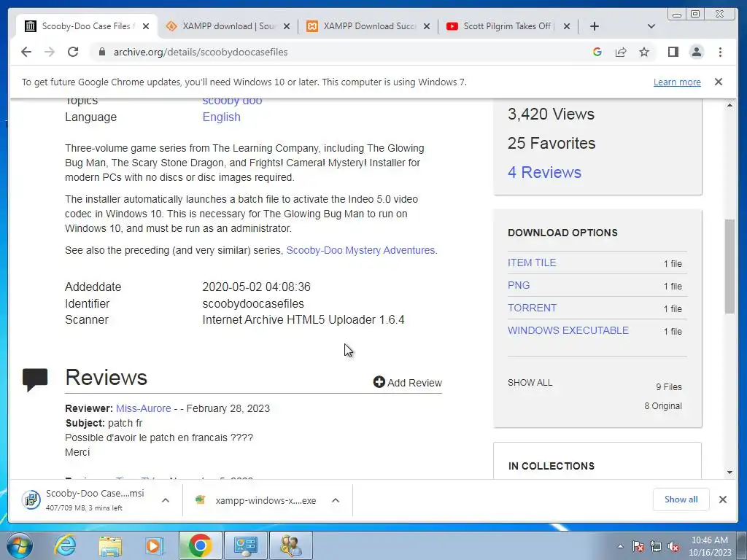Download the WINDOWS EXECUTABLE file
This screenshot has width=747, height=560.
(568, 330)
